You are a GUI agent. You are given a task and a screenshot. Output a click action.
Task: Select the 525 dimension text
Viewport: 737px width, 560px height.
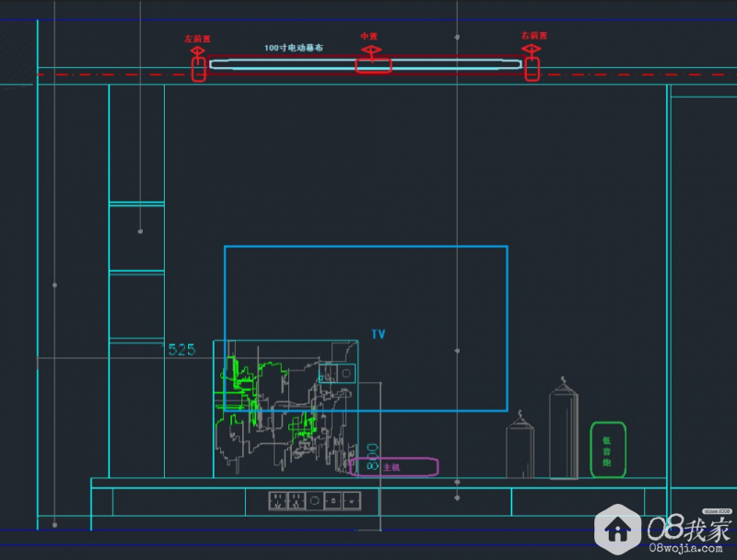181,349
